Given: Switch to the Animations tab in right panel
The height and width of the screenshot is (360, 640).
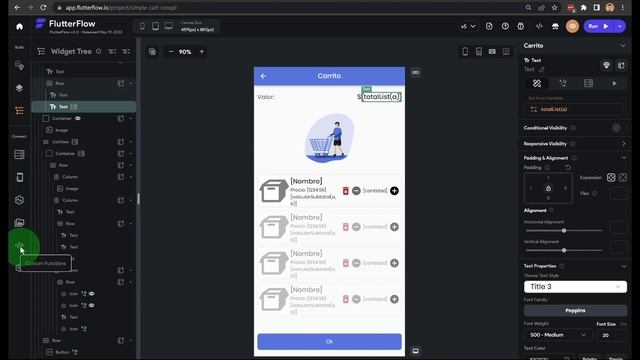Looking at the screenshot, I should tap(614, 83).
